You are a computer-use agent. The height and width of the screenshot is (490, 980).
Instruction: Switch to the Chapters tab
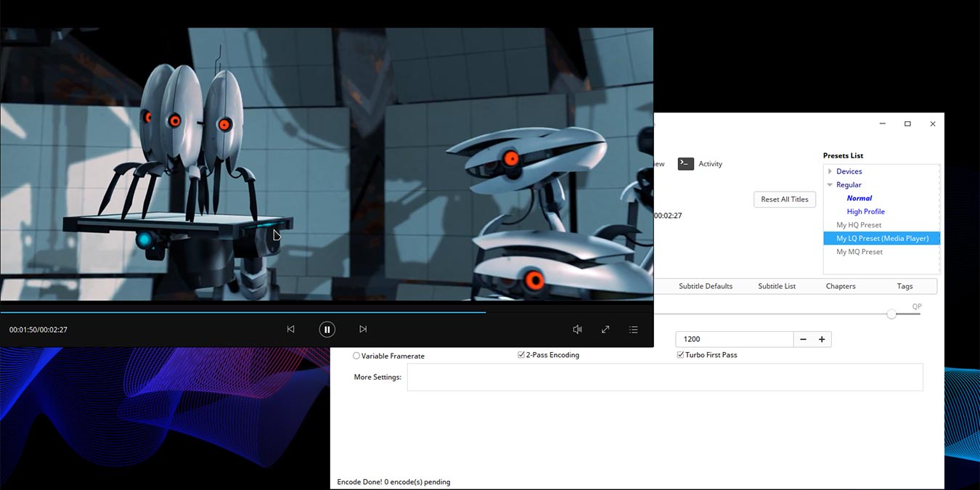(x=840, y=286)
